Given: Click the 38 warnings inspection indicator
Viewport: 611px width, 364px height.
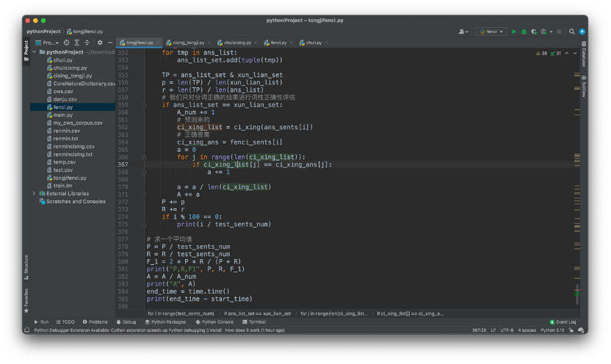Looking at the screenshot, I should [x=542, y=54].
